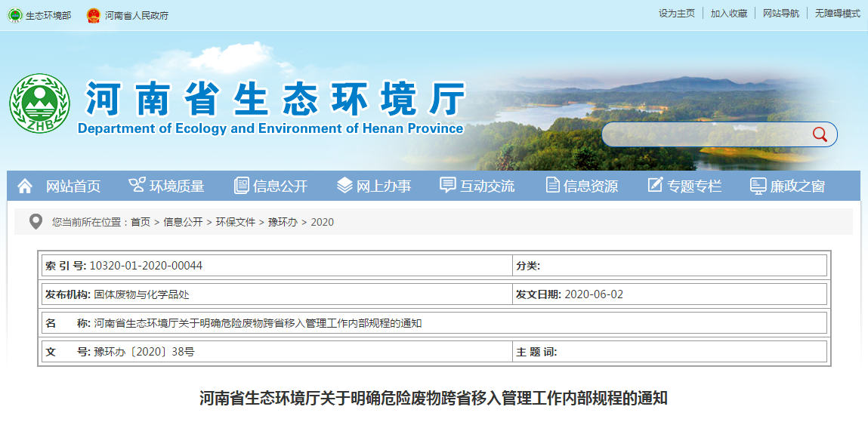Click the chat bubble icon beside 互动交流
Viewport: 868px width, 422px height.
click(448, 185)
